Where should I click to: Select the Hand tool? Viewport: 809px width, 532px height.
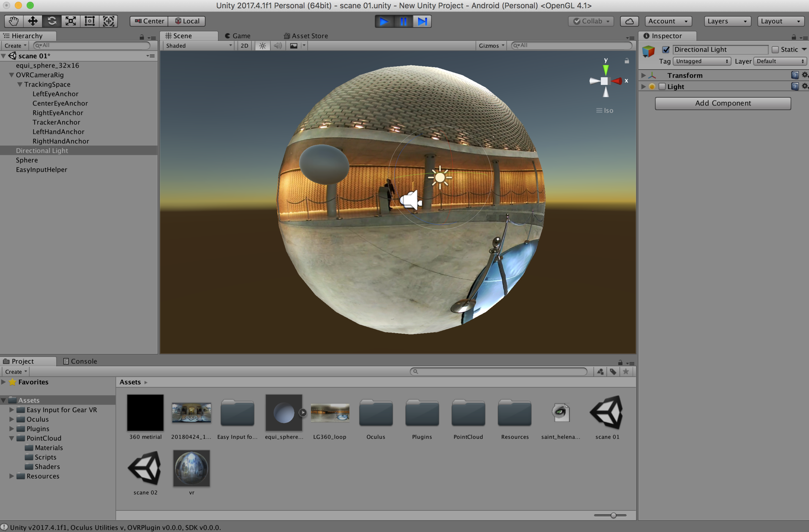(14, 21)
